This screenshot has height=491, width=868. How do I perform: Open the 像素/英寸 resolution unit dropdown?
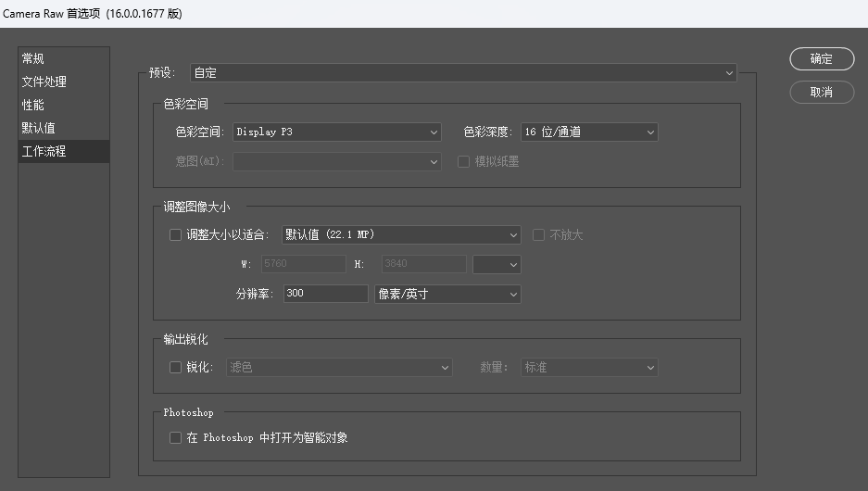447,294
